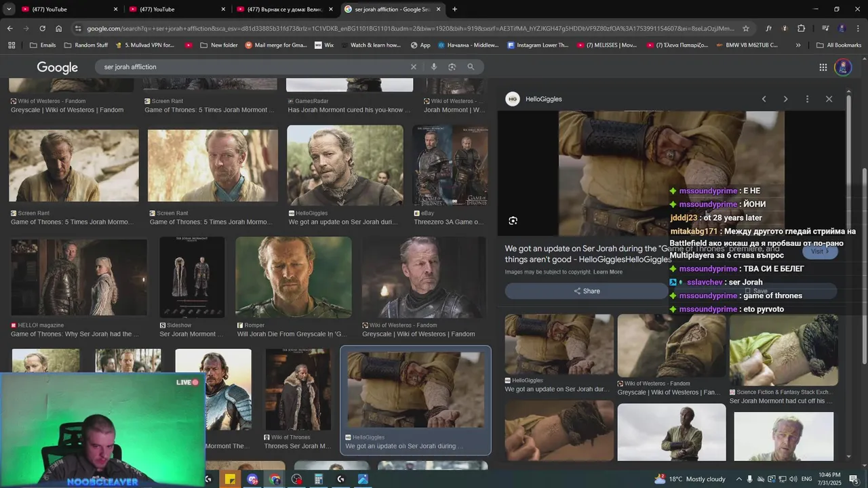Open the Chrome three-dot menu
This screenshot has height=488, width=868.
point(858,28)
